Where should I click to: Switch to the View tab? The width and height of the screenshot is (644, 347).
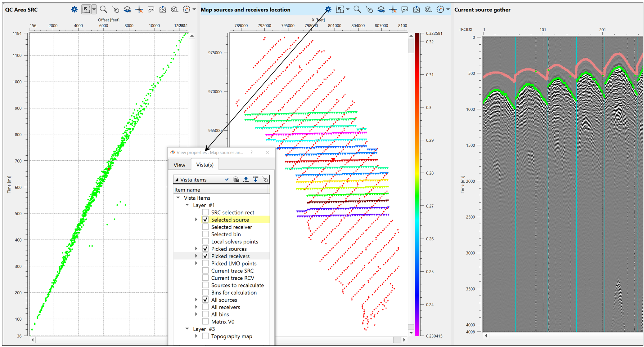pos(179,165)
